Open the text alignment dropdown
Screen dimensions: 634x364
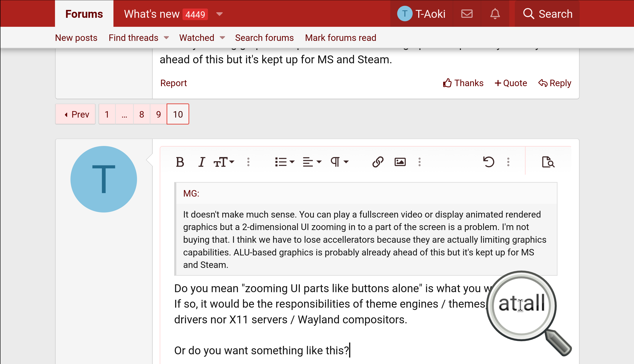point(311,162)
